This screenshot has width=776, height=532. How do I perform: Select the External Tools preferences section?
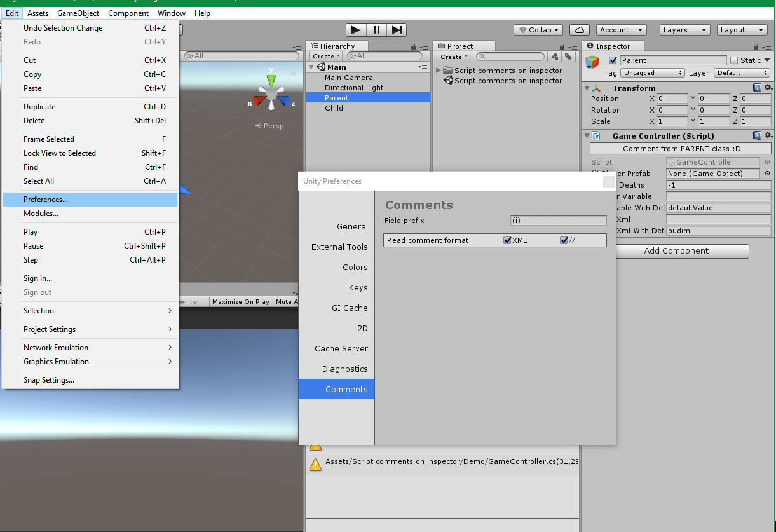pos(337,247)
